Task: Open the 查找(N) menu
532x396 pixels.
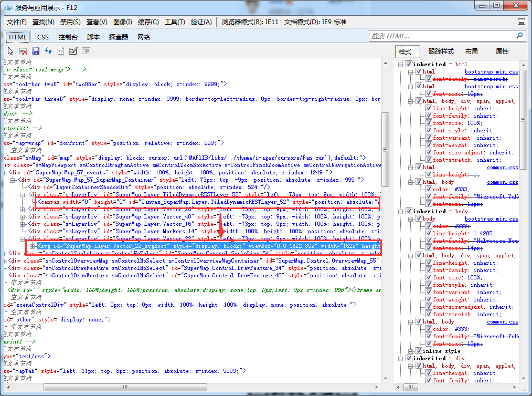Action: pos(43,22)
